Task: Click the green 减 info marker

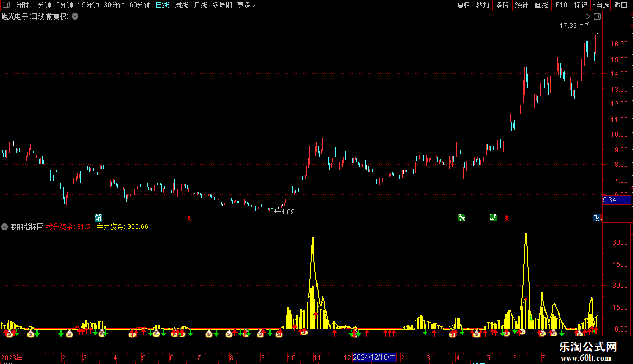Action: [x=493, y=218]
